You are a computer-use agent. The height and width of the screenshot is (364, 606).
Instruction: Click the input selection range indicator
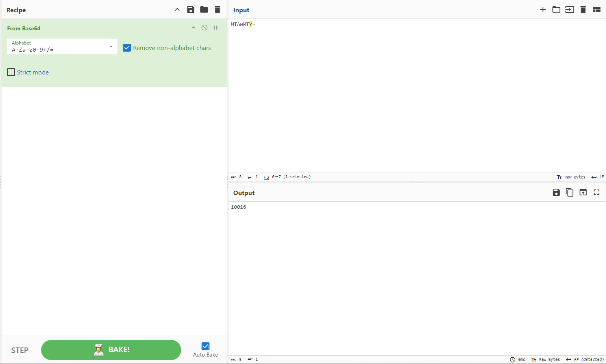[287, 177]
